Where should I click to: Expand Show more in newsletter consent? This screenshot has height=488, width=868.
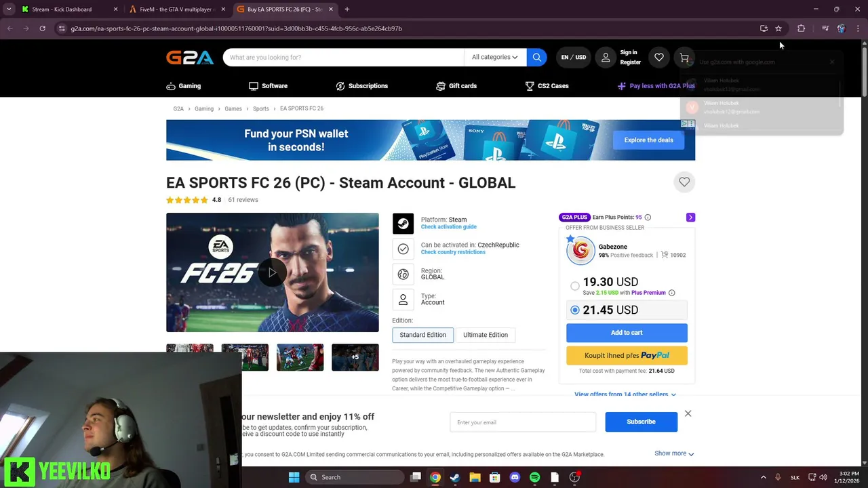click(674, 453)
